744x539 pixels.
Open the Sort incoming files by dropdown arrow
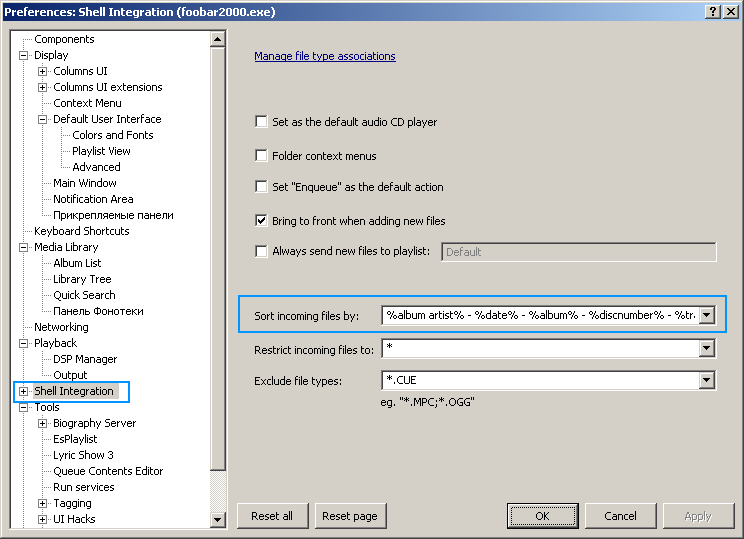click(x=707, y=315)
